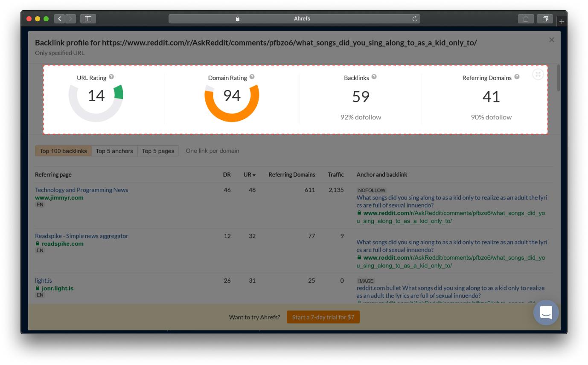Click the 611 referring domains value
588x365 pixels.
pyautogui.click(x=310, y=190)
